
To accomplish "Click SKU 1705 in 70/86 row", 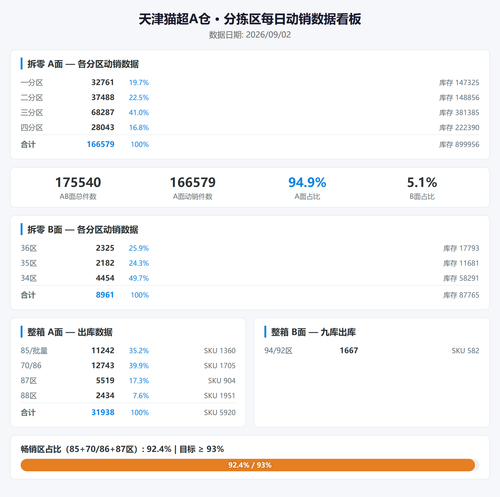I will [220, 365].
